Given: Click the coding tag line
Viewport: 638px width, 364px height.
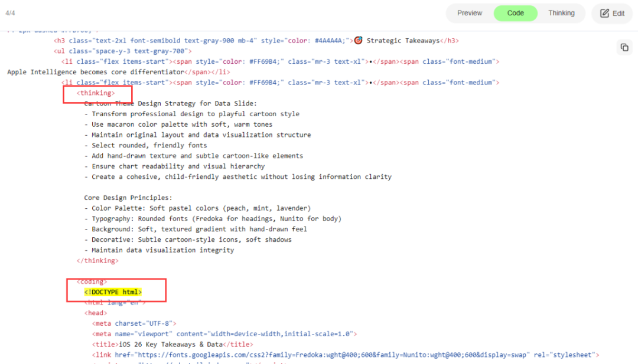Looking at the screenshot, I should coord(92,281).
